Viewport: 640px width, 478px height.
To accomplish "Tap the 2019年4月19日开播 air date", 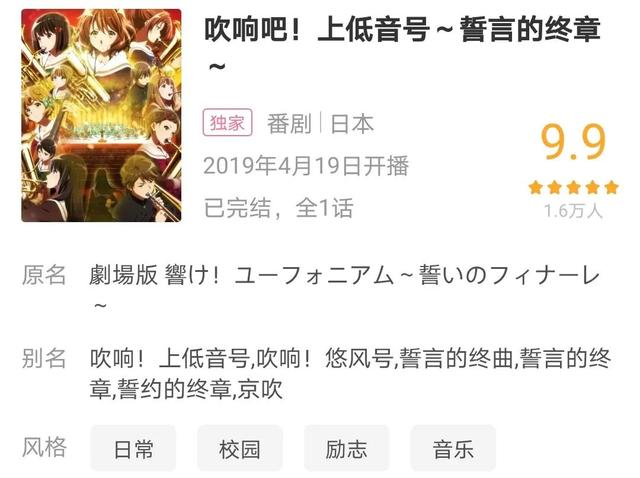I will point(306,166).
